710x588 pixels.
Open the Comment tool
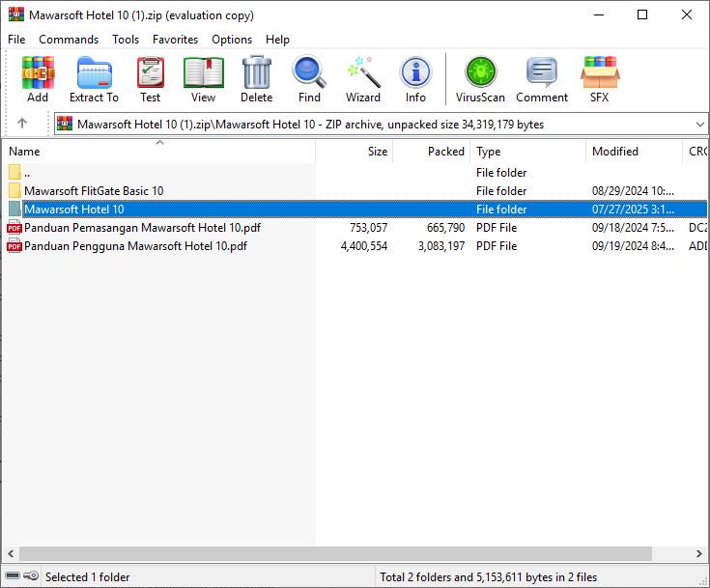pyautogui.click(x=541, y=79)
